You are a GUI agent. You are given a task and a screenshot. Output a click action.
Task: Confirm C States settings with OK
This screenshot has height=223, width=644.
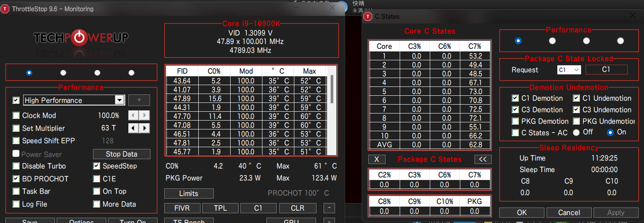point(522,212)
